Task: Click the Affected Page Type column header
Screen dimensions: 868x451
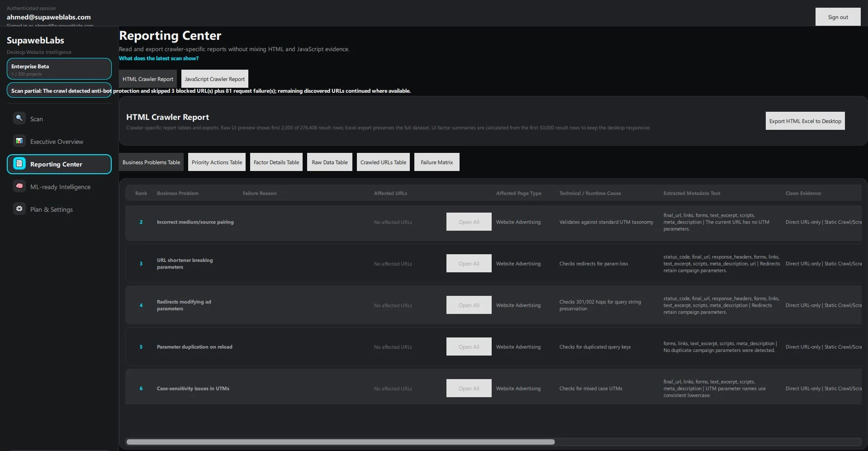Action: point(519,193)
